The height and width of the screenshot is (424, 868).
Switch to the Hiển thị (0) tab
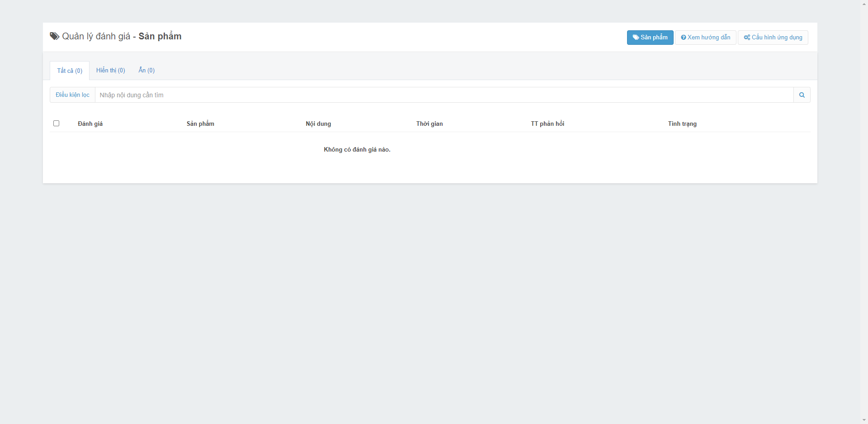point(110,71)
